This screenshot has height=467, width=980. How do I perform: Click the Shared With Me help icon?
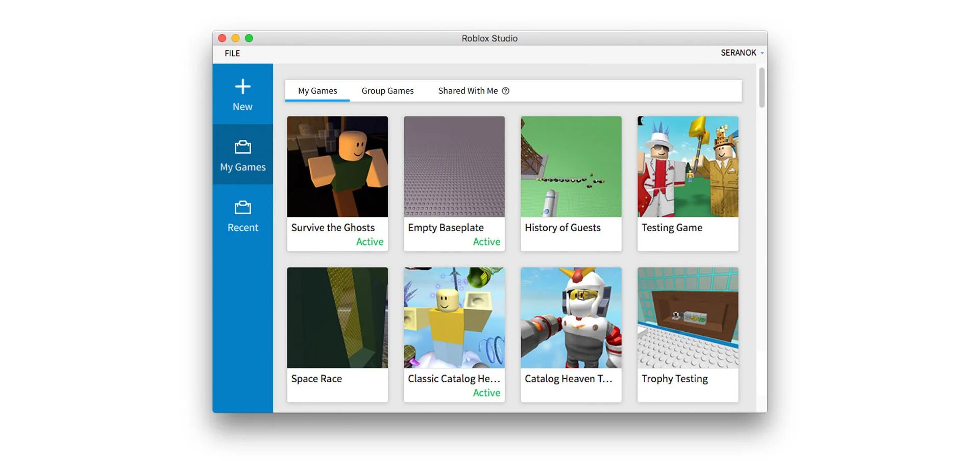coord(505,91)
